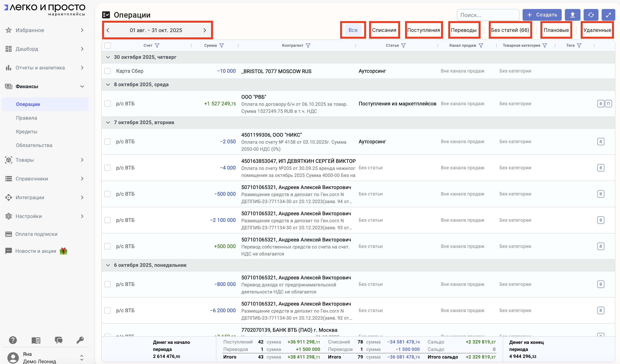The width and height of the screenshot is (620, 364).
Task: Open chat bubbles icon in sidebar
Action: (x=58, y=340)
